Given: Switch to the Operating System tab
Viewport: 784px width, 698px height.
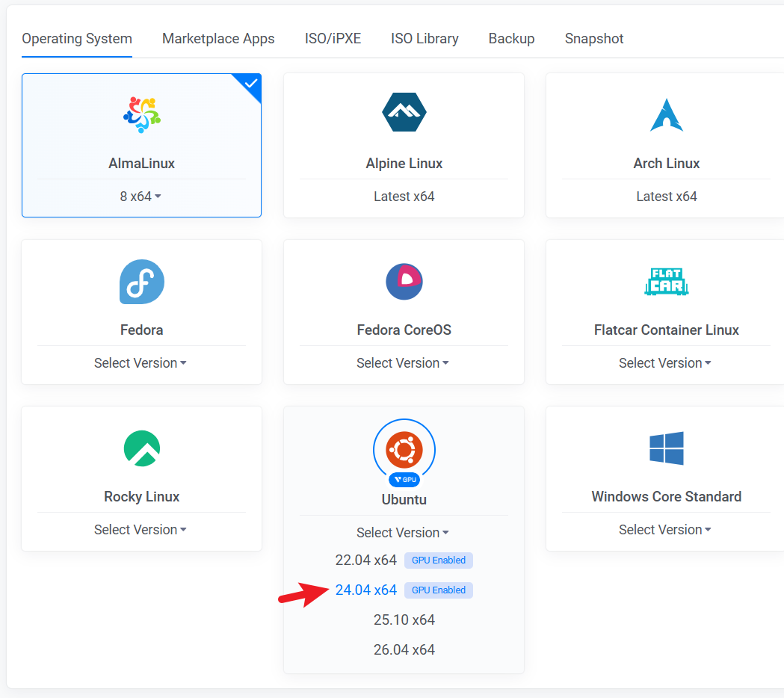Looking at the screenshot, I should tap(77, 39).
